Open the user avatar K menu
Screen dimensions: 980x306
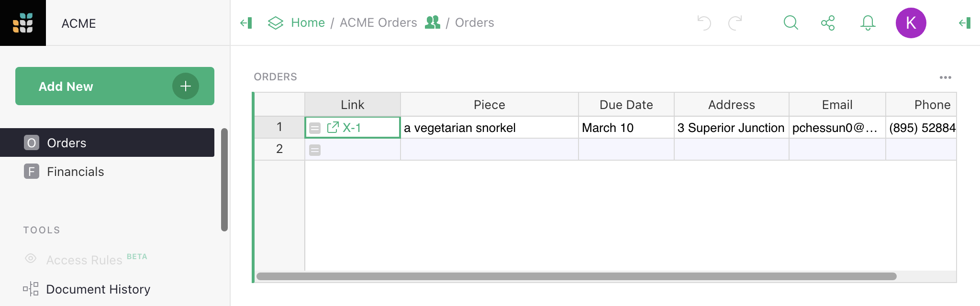(x=911, y=23)
